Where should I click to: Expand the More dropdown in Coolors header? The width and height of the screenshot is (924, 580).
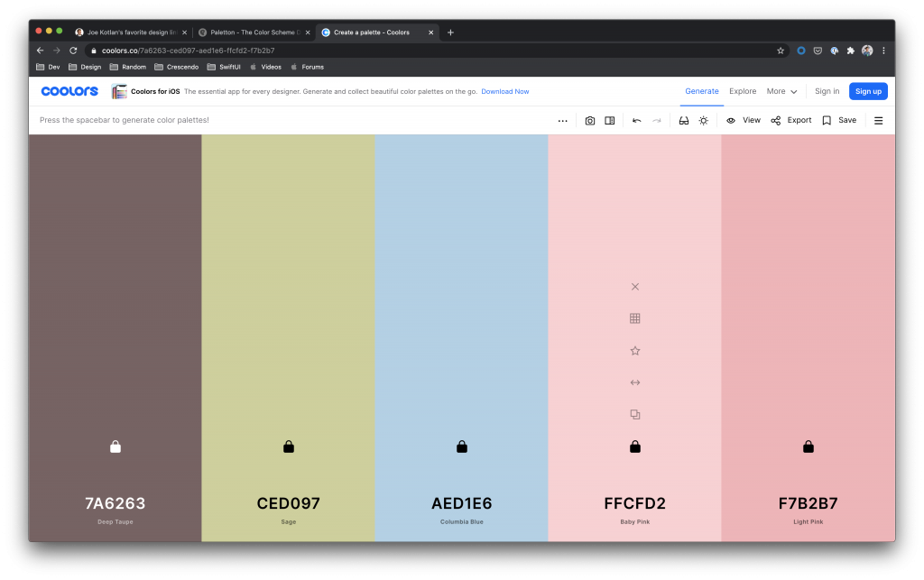(x=781, y=91)
